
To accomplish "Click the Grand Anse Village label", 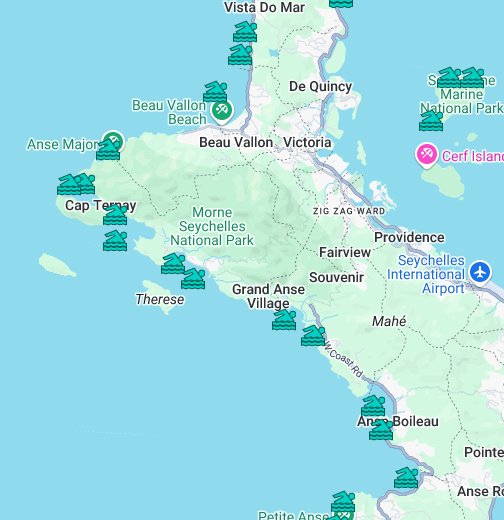I will [268, 296].
